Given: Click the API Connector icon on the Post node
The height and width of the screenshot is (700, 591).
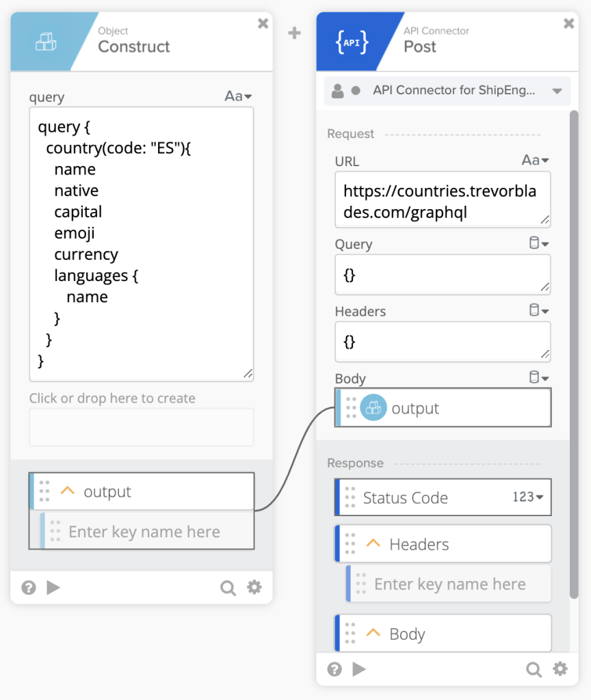Looking at the screenshot, I should (x=352, y=41).
